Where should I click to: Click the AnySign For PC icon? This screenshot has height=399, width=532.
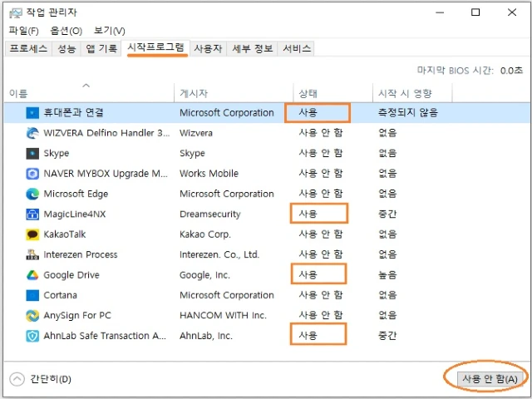[32, 316]
